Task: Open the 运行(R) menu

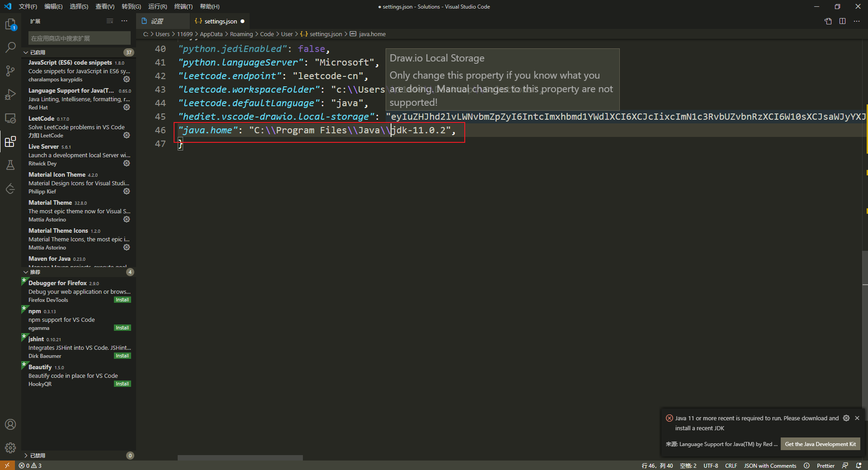Action: (x=158, y=6)
